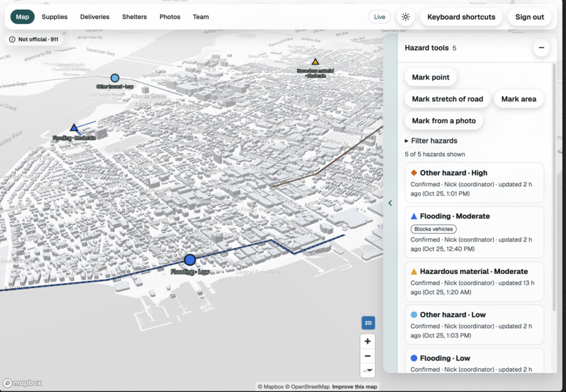Click orange diamond icon of Other hazard High

tap(414, 173)
